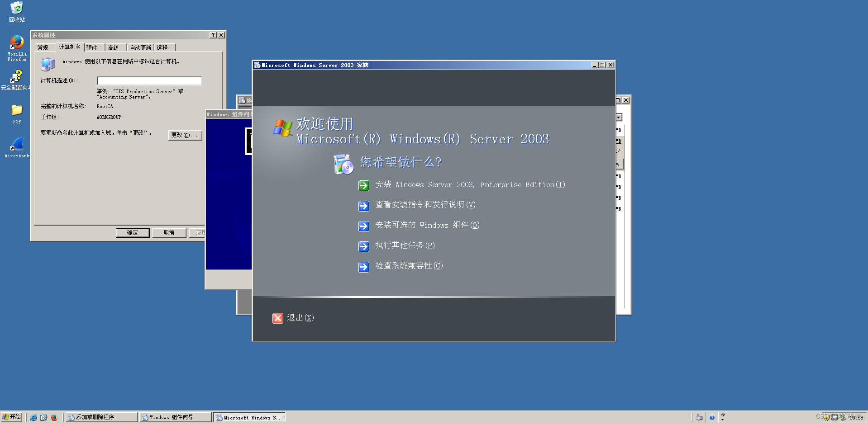Expand the dropdown arrow in the 添加或删除程序 window
The width and height of the screenshot is (868, 424).
pyautogui.click(x=619, y=118)
